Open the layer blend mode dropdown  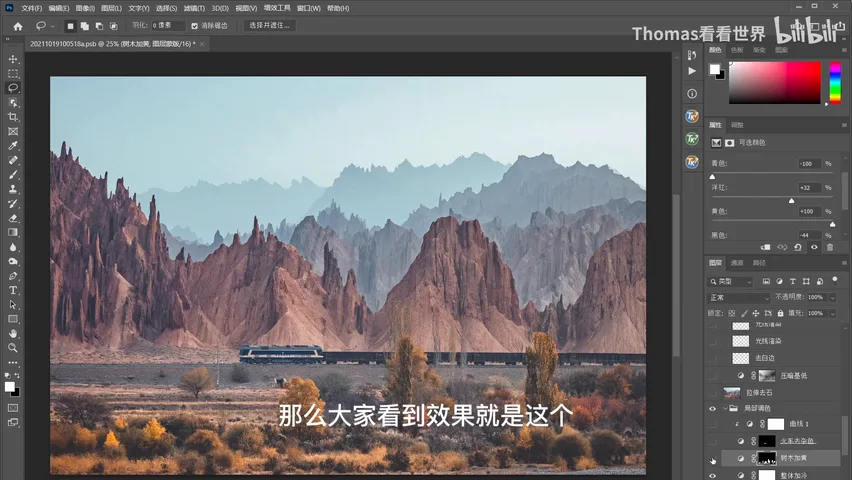tap(739, 298)
